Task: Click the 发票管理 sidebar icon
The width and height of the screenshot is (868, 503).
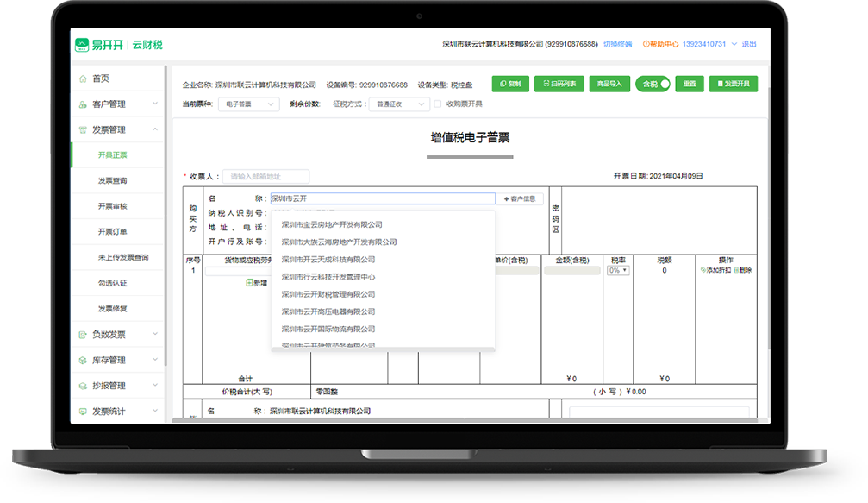Action: [x=83, y=129]
